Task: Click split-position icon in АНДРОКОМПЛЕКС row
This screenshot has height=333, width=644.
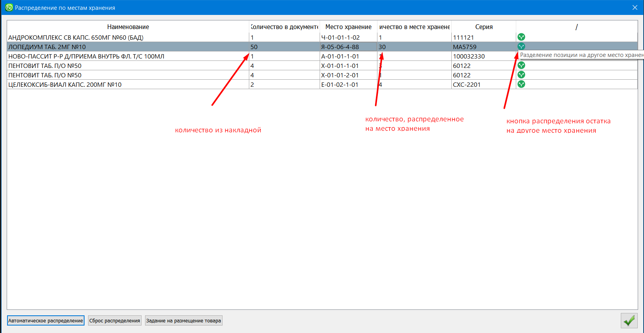Action: [521, 37]
